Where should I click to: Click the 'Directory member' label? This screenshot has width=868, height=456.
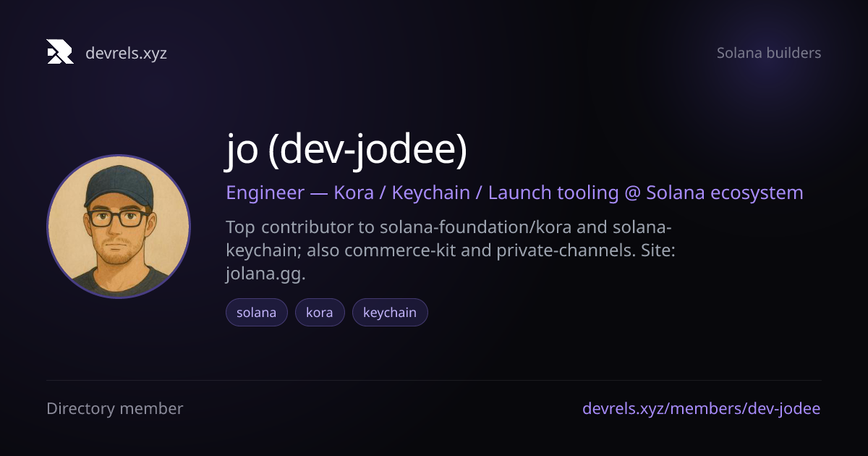coord(115,408)
